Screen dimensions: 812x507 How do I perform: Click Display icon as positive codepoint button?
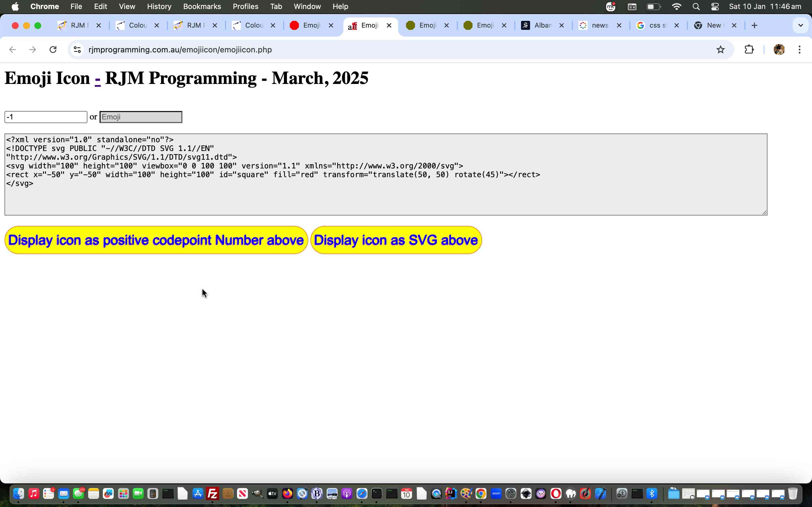[x=156, y=240]
